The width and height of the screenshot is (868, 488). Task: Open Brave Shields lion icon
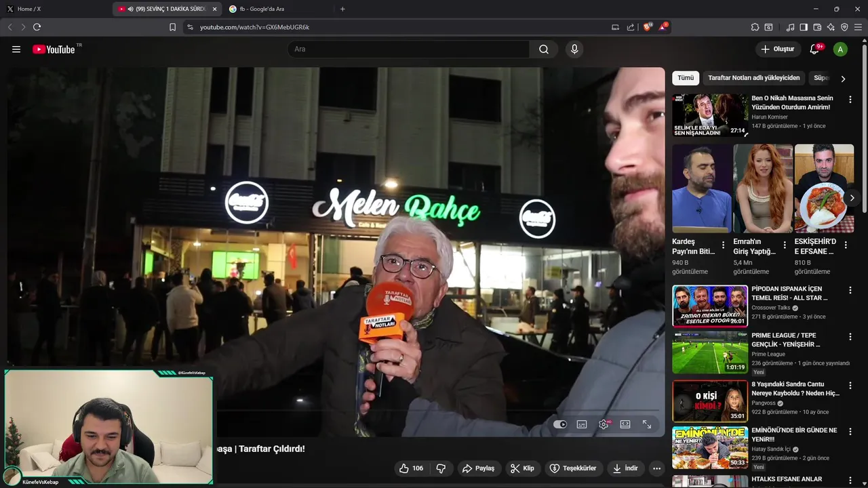647,27
